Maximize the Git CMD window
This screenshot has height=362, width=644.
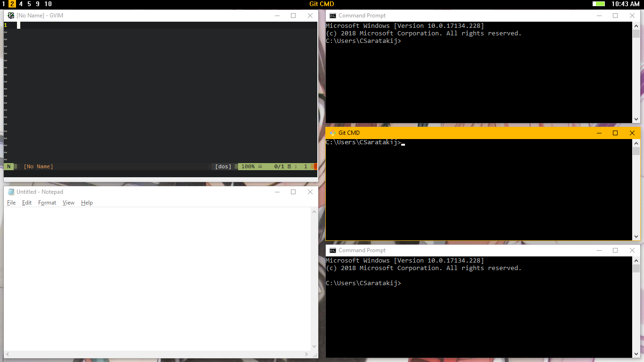click(615, 133)
